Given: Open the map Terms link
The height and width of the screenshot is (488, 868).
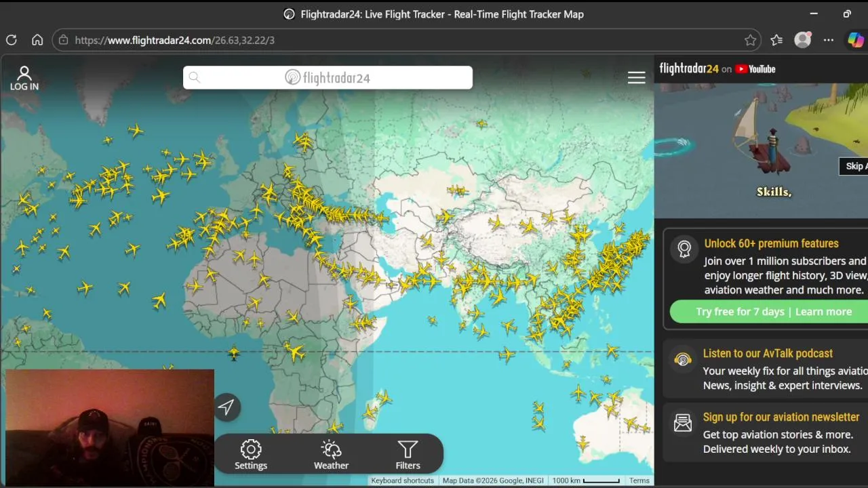Looking at the screenshot, I should coord(639,481).
